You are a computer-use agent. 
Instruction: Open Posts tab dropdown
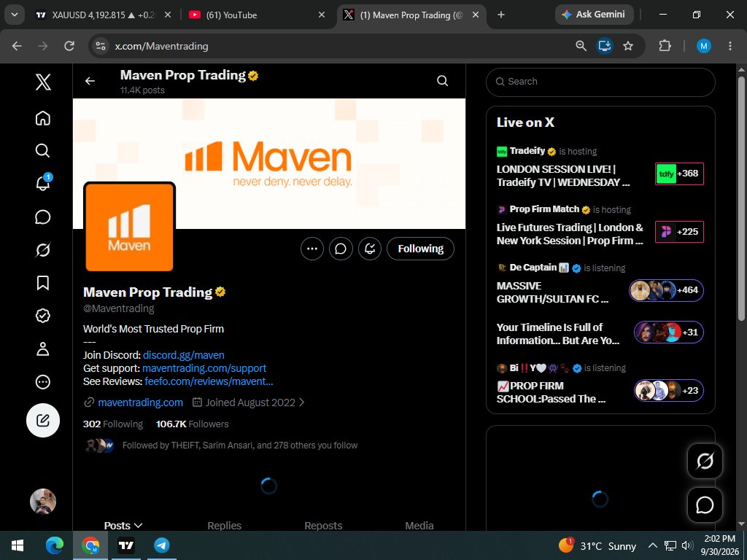[x=123, y=525]
